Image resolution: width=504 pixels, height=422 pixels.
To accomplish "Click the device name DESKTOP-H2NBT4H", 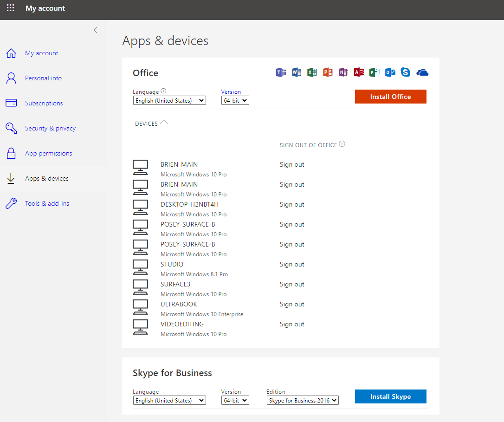I will [x=190, y=205].
